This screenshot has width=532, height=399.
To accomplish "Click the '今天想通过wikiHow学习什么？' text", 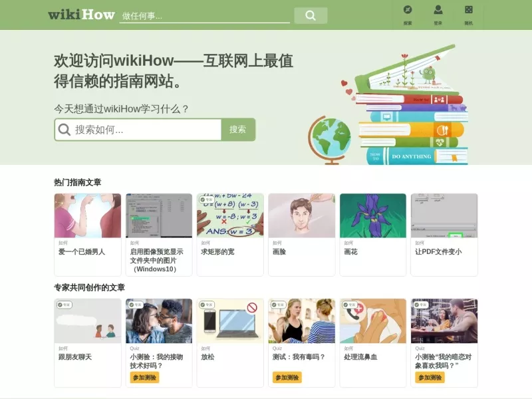I will [x=121, y=109].
